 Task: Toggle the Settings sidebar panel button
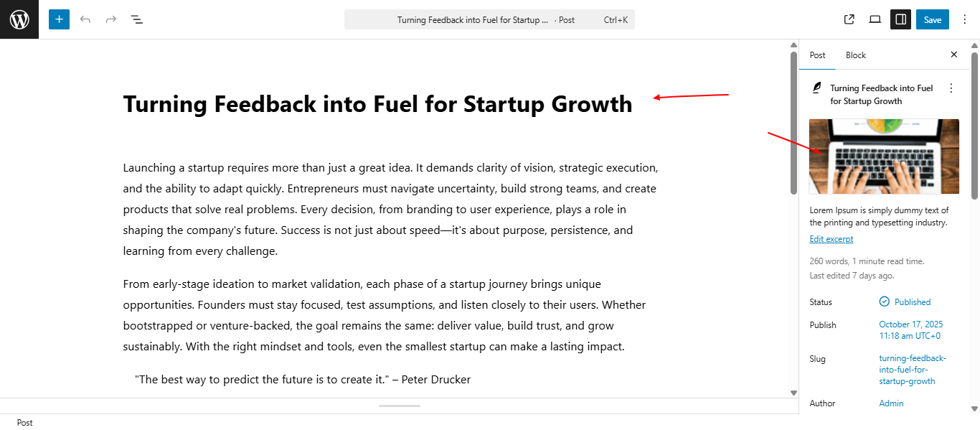coord(900,19)
